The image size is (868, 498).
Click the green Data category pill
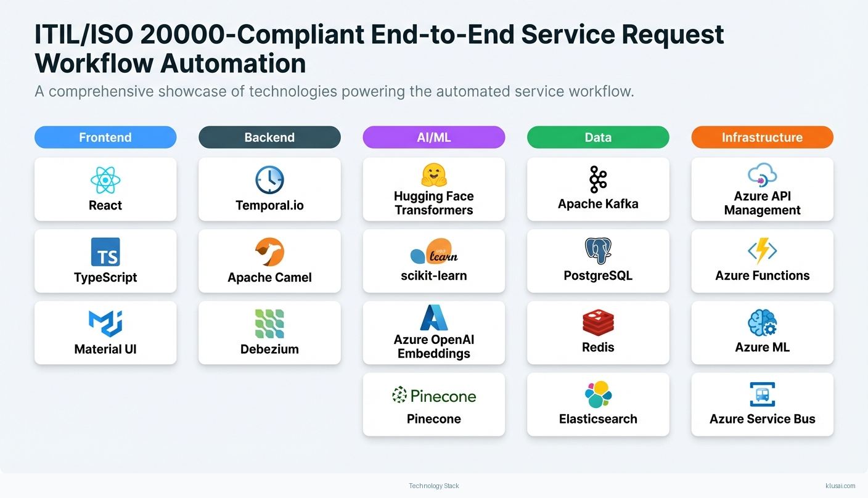[597, 137]
